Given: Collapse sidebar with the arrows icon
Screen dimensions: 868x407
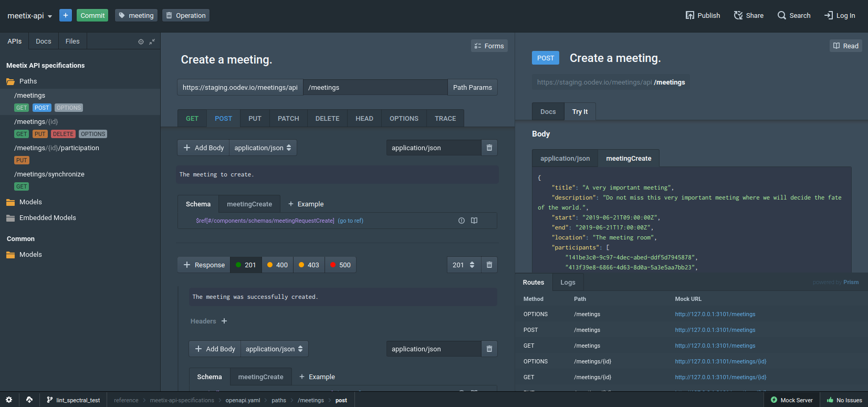Looking at the screenshot, I should (152, 41).
